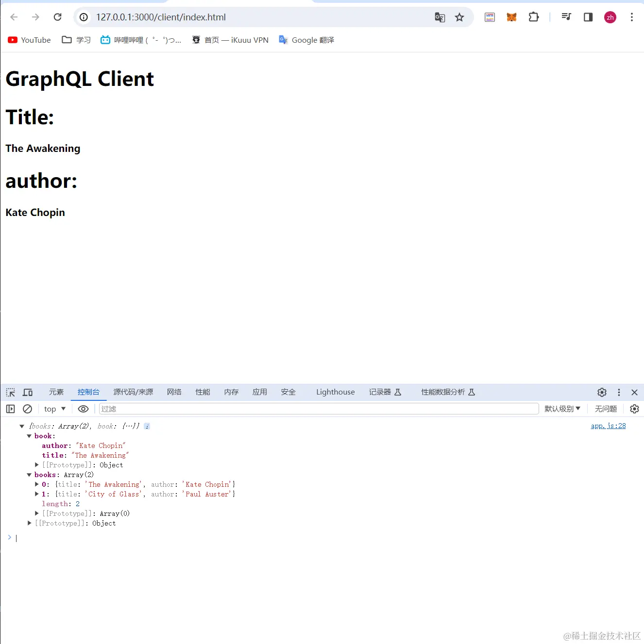Toggle the browser side panel
Image resolution: width=644 pixels, height=644 pixels.
click(588, 17)
